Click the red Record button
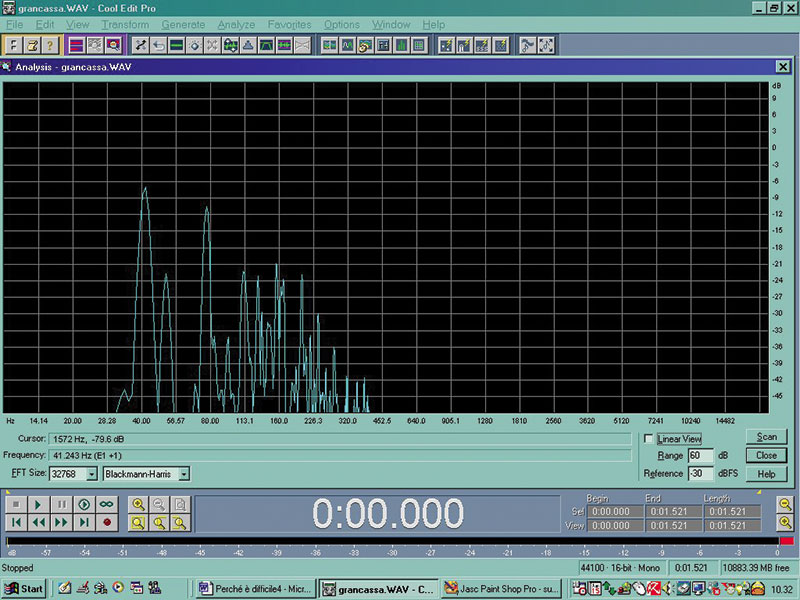This screenshot has width=800, height=600. (x=107, y=522)
